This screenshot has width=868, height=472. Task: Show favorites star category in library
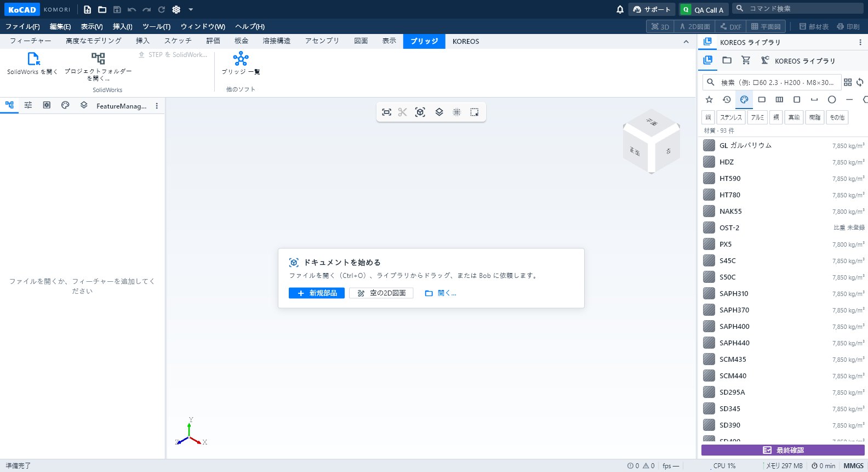coord(709,99)
